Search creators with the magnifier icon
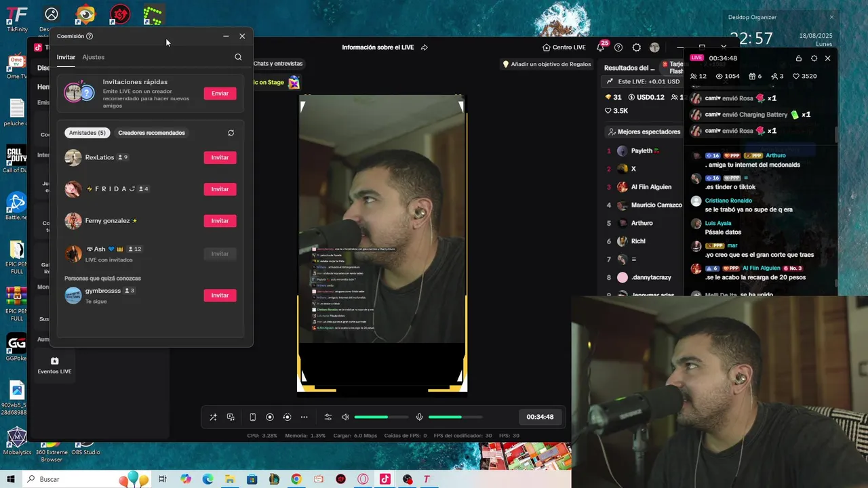Viewport: 868px width, 488px height. pyautogui.click(x=238, y=57)
